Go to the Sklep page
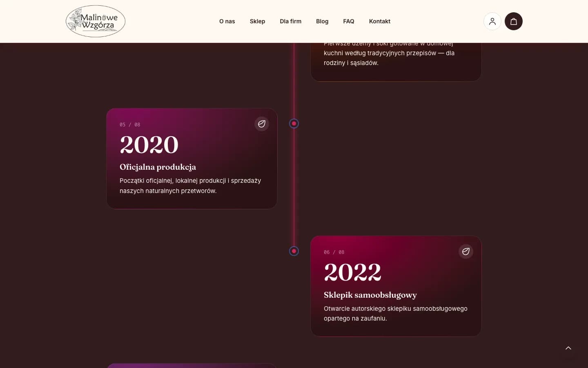 [x=257, y=21]
